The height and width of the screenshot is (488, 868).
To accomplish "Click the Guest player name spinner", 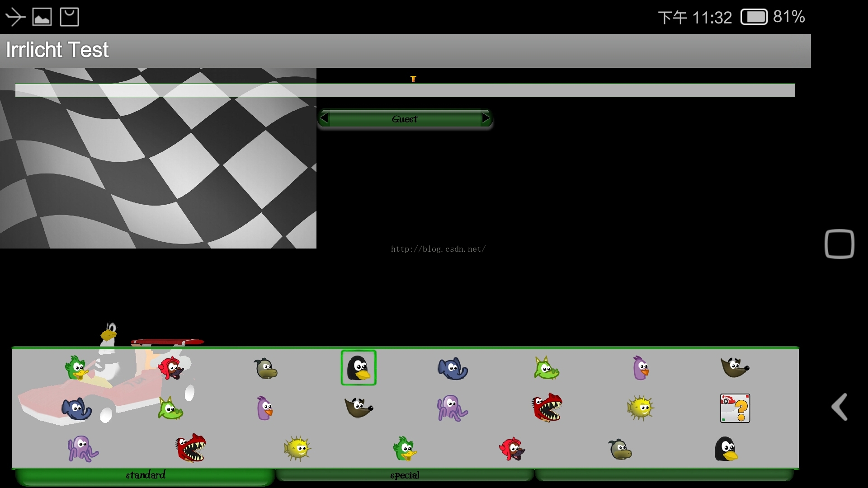I will (x=405, y=119).
